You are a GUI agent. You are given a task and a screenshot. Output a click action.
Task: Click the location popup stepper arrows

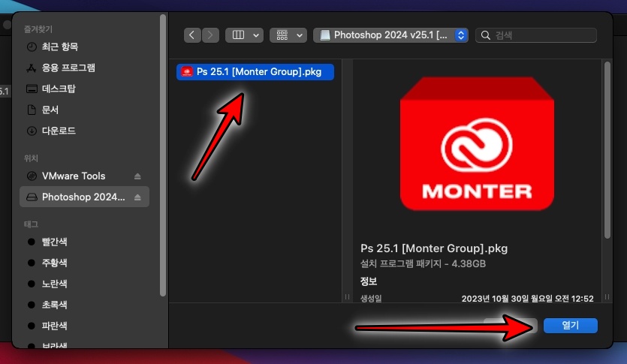pos(461,35)
